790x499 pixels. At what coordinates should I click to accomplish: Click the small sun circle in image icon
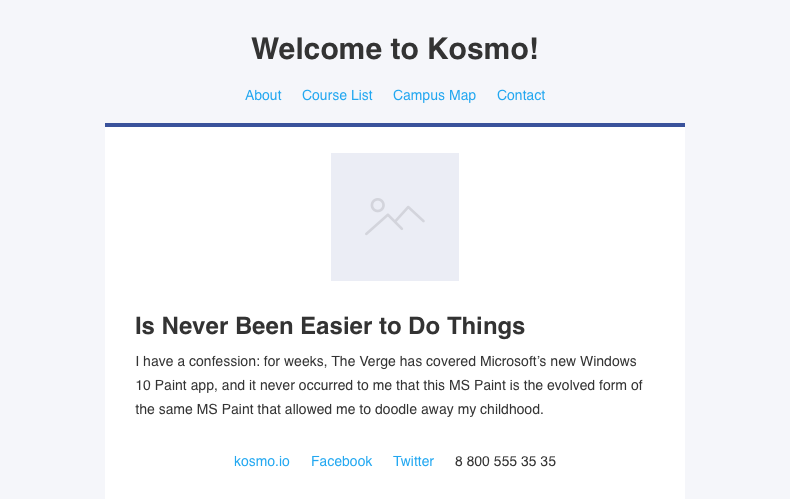coord(378,205)
